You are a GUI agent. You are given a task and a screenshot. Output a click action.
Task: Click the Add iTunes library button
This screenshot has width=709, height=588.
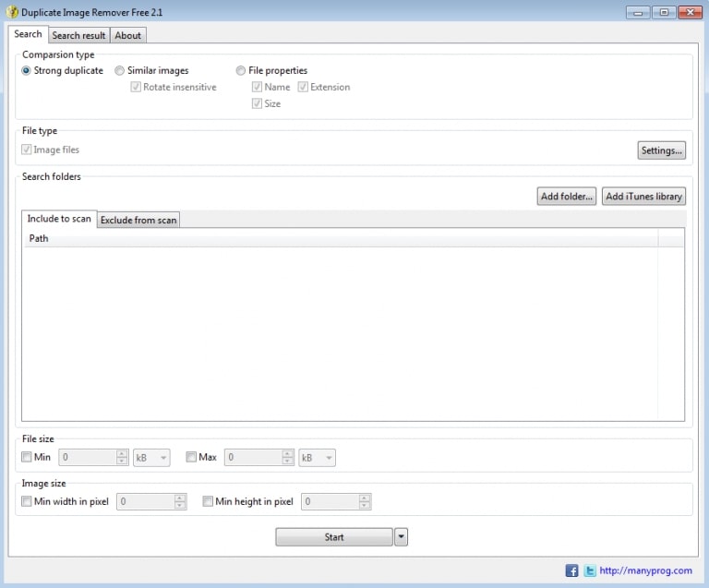(x=643, y=197)
